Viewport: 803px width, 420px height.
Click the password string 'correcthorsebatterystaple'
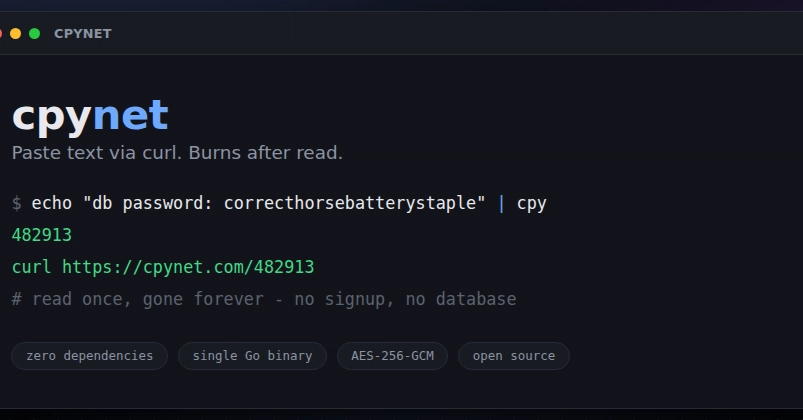coord(350,203)
